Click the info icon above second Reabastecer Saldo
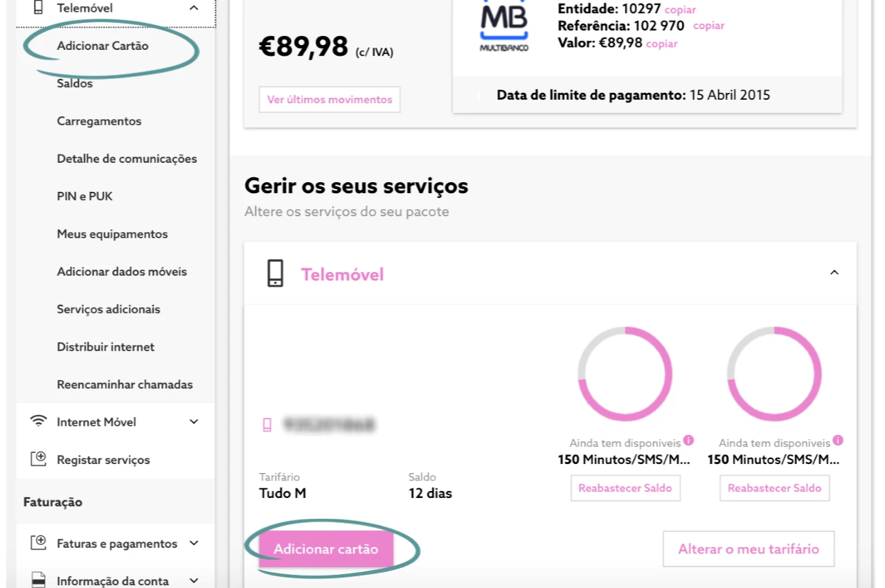The image size is (885, 588). coord(838,440)
